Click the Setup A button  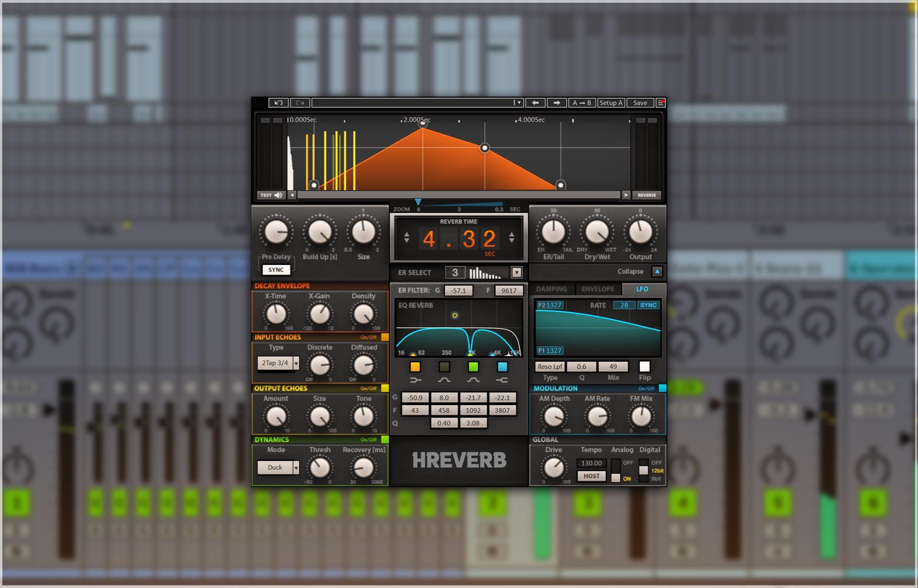[x=611, y=103]
